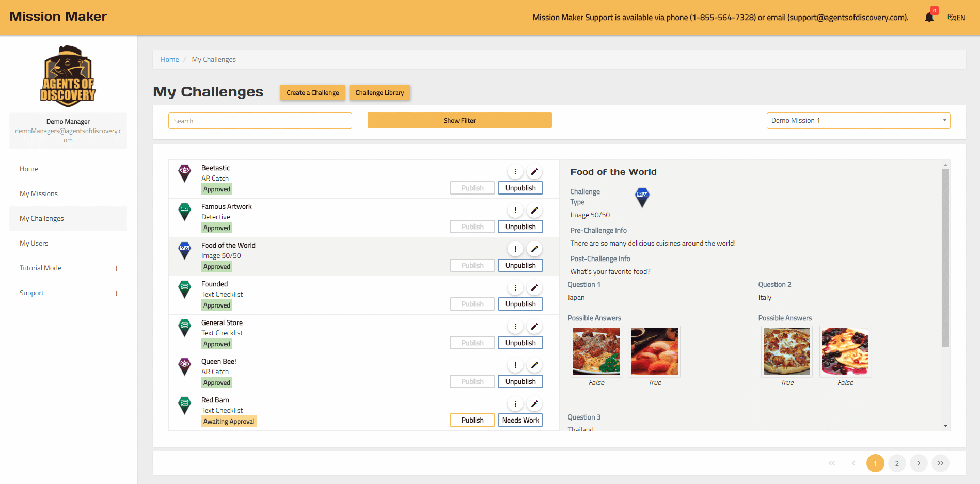Click the EN language switcher icon
980x484 pixels.
coord(956,18)
